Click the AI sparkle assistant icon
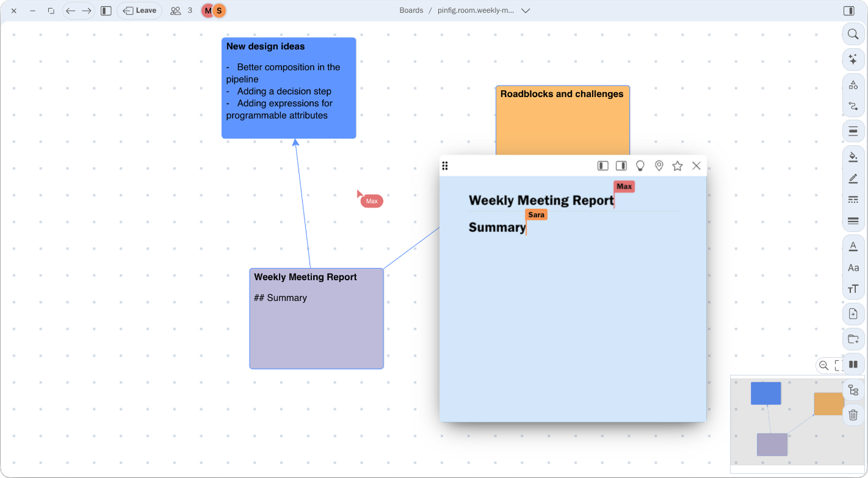 [853, 60]
